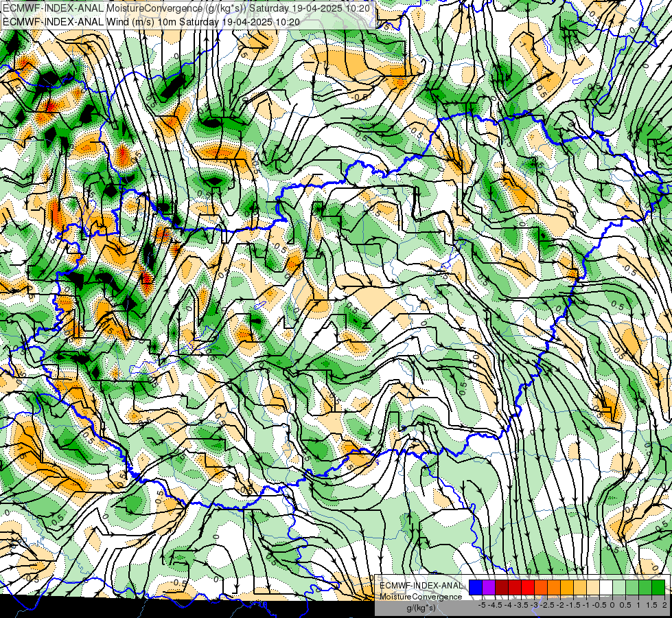
Task: Click the 0 legend tick label
Action: (x=612, y=605)
